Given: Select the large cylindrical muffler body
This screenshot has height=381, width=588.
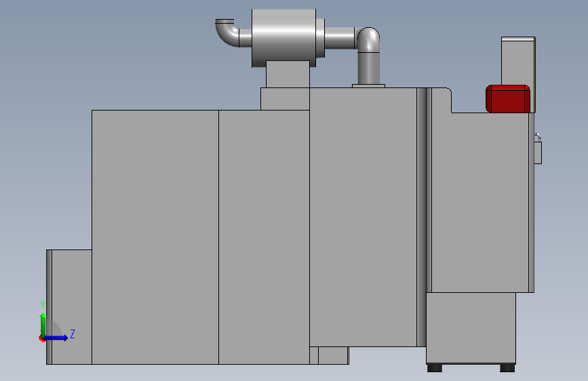Looking at the screenshot, I should (283, 37).
